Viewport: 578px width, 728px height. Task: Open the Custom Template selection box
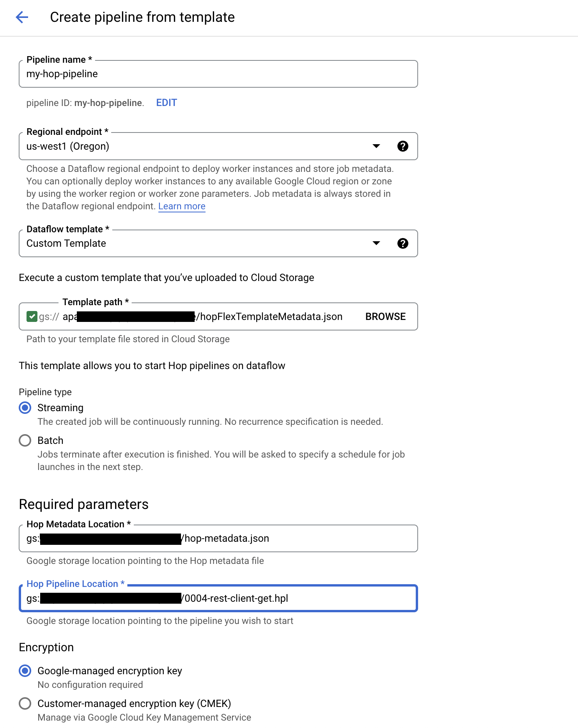(195, 244)
